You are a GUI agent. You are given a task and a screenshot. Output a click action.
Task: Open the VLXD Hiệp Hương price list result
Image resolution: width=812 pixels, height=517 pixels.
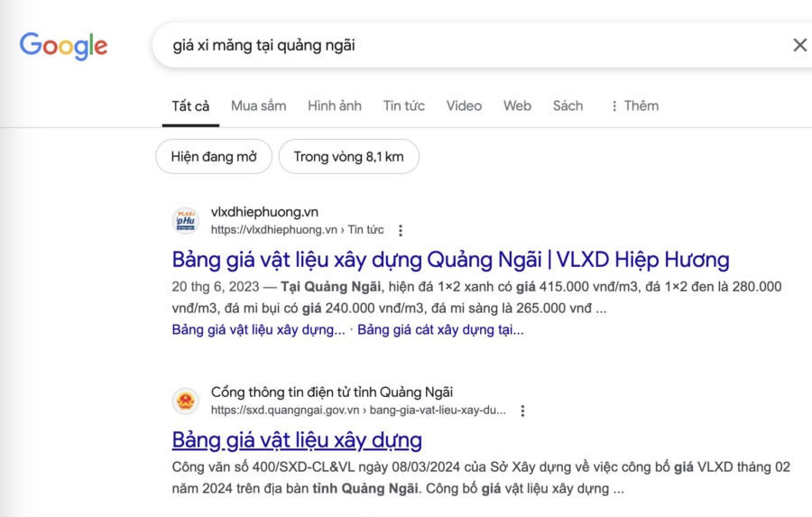click(450, 260)
